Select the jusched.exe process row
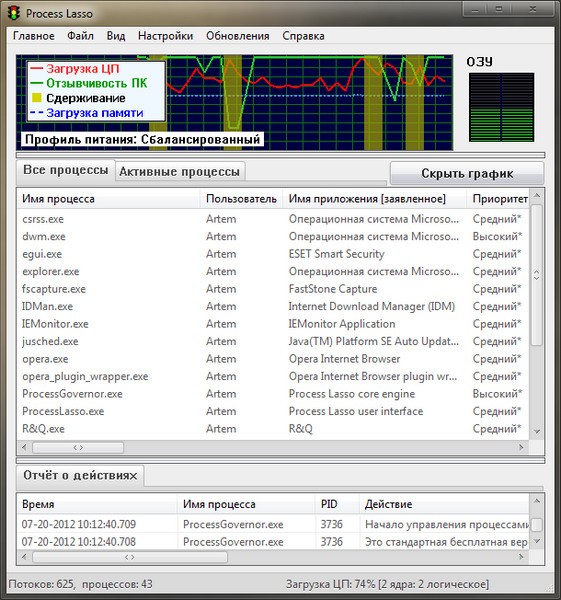 [x=273, y=341]
